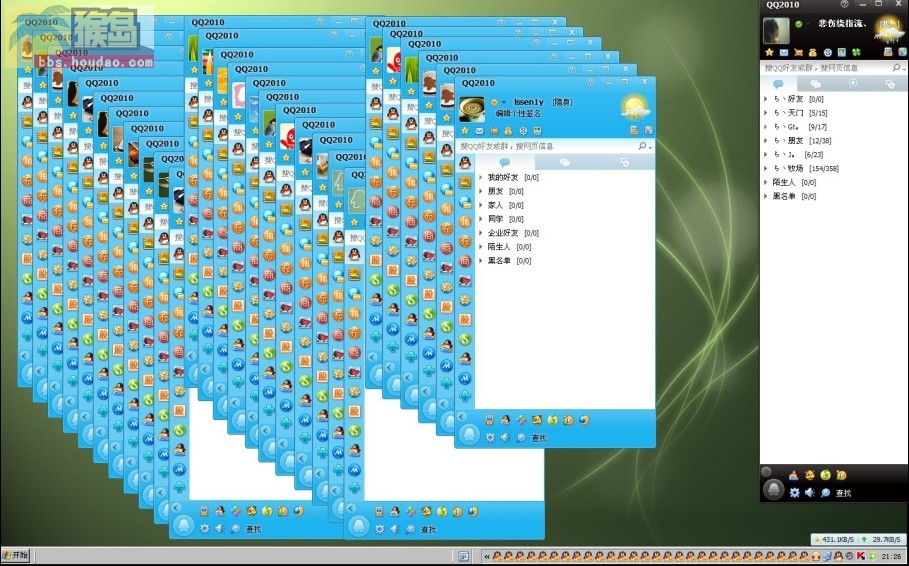The height and width of the screenshot is (566, 909).
Task: Open mail icon in lssen1y window toolbar
Action: (479, 130)
